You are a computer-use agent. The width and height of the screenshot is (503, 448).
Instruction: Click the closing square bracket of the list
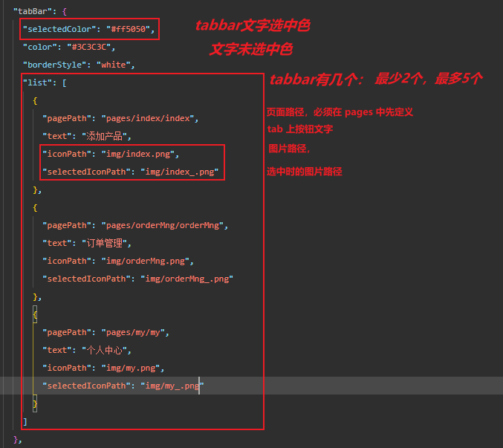(25, 422)
